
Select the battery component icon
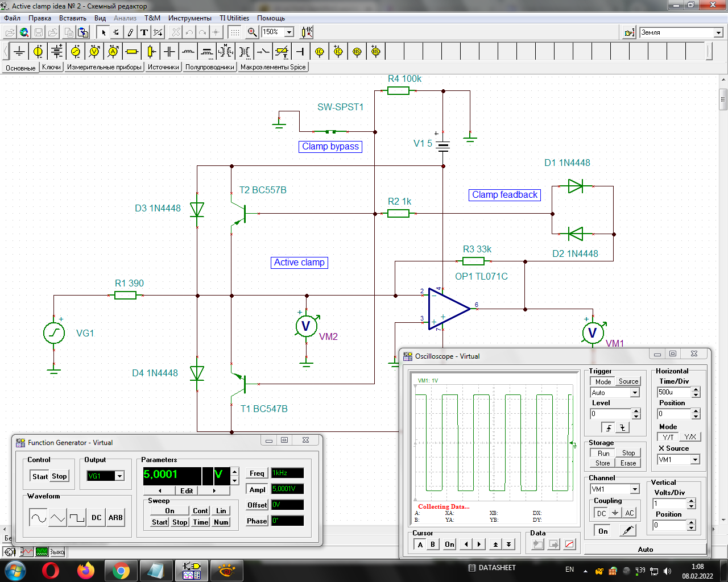57,52
